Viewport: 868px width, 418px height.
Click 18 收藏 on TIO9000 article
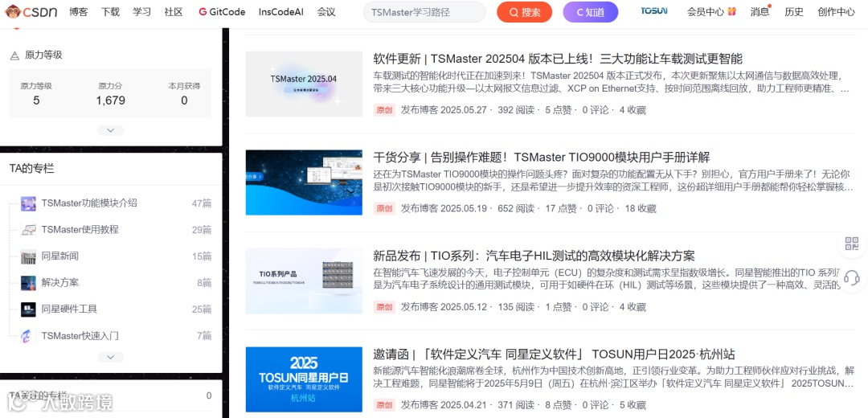tap(641, 209)
